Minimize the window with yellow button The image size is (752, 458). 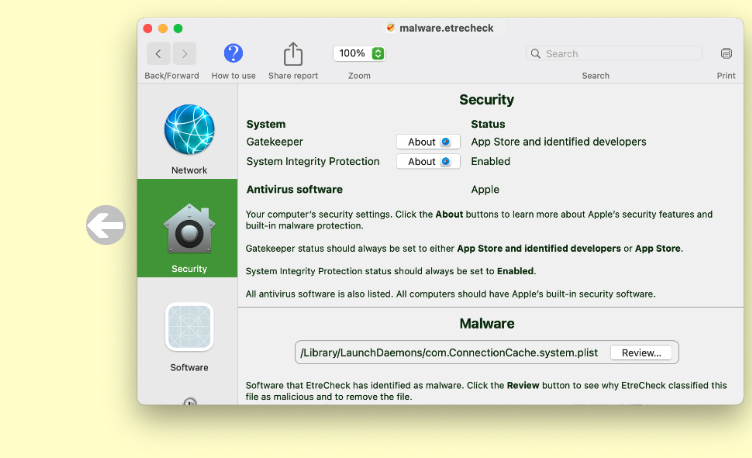[163, 28]
